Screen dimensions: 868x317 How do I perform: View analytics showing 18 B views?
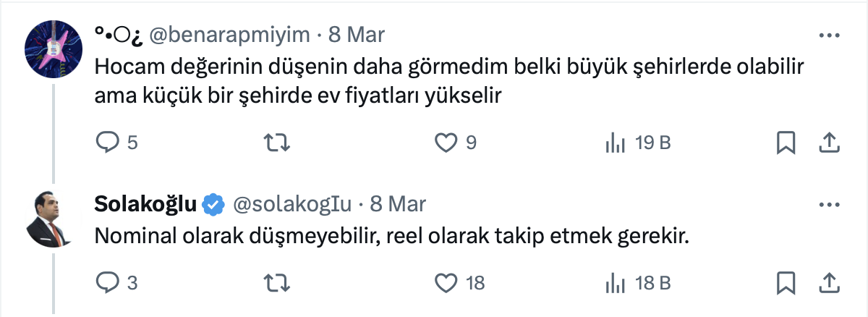click(x=615, y=282)
